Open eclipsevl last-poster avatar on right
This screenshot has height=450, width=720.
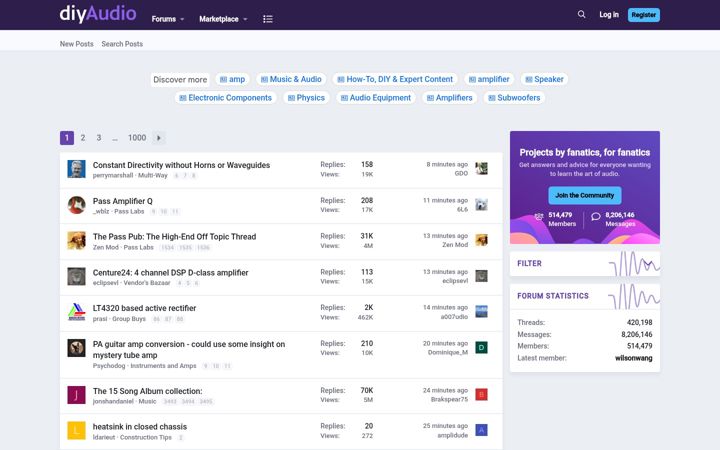tap(481, 276)
